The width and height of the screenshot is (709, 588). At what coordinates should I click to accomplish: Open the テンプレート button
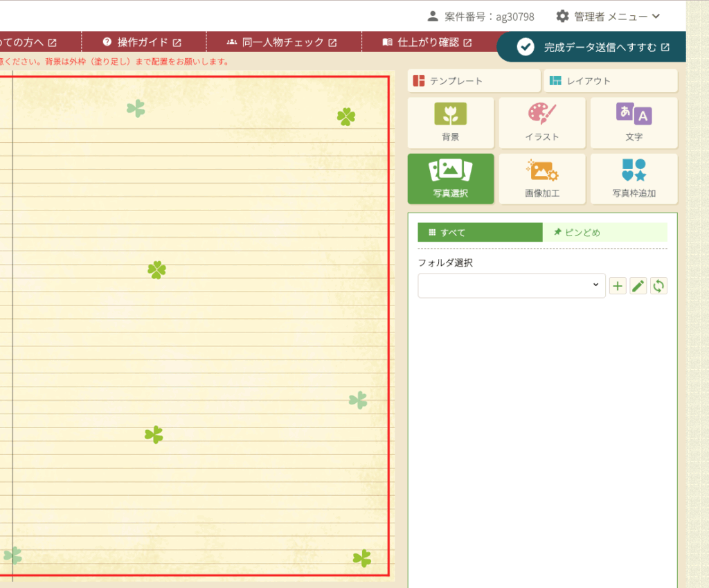point(474,81)
